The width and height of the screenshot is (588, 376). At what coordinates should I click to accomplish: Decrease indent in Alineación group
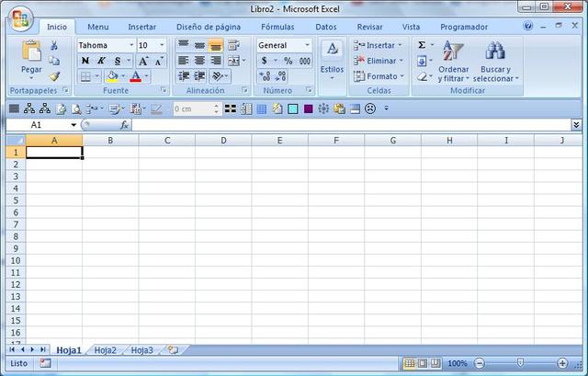pos(184,76)
